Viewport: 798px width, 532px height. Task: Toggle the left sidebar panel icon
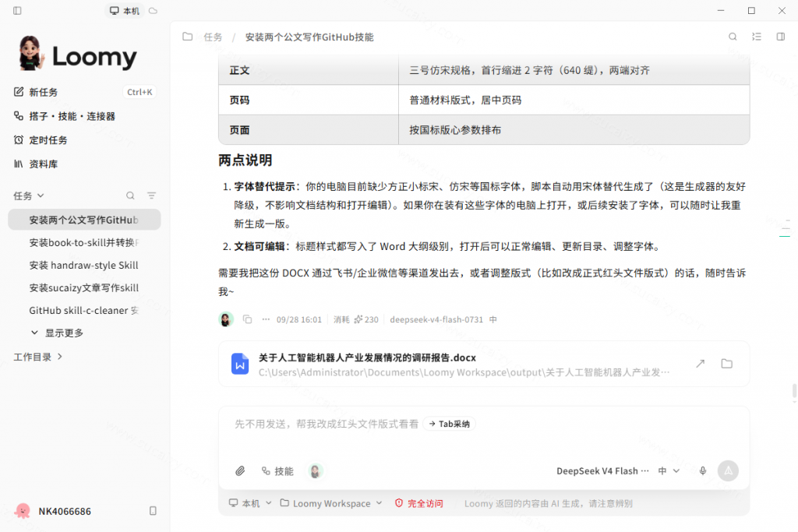(x=17, y=11)
